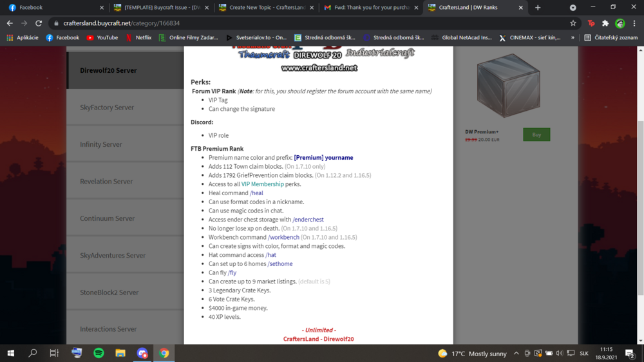Select Infinity Server category

coord(126,144)
